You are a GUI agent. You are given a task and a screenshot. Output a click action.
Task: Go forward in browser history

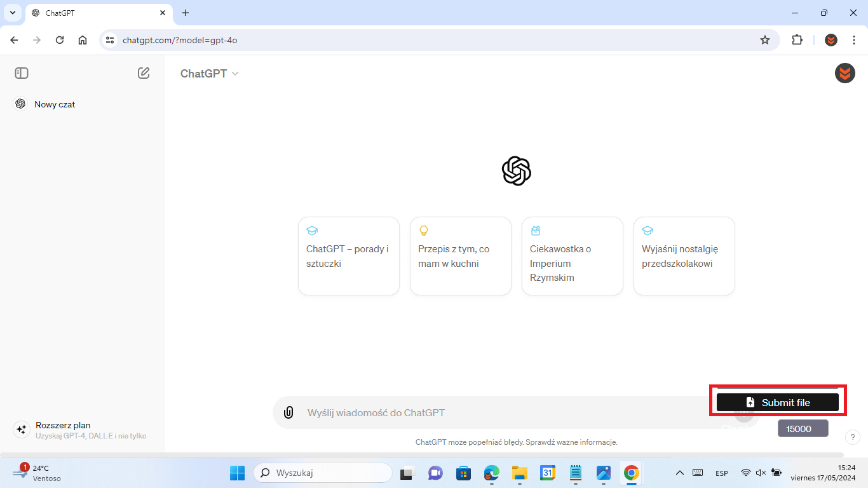tap(37, 40)
